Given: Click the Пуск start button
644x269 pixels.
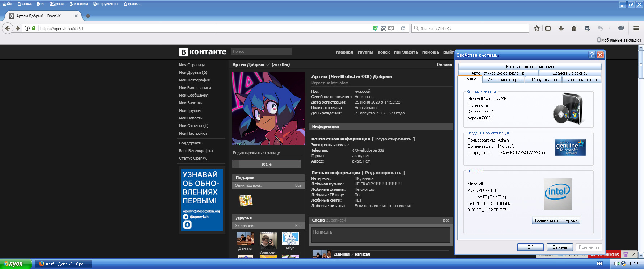Looking at the screenshot, I should point(16,264).
